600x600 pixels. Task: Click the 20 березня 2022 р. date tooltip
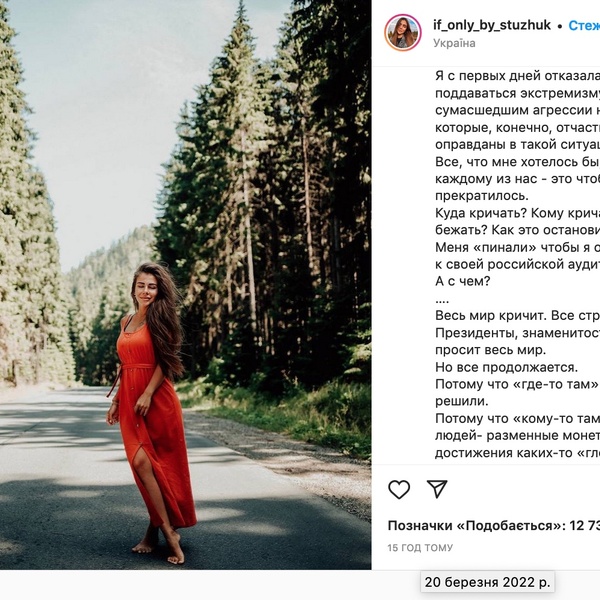pyautogui.click(x=488, y=582)
